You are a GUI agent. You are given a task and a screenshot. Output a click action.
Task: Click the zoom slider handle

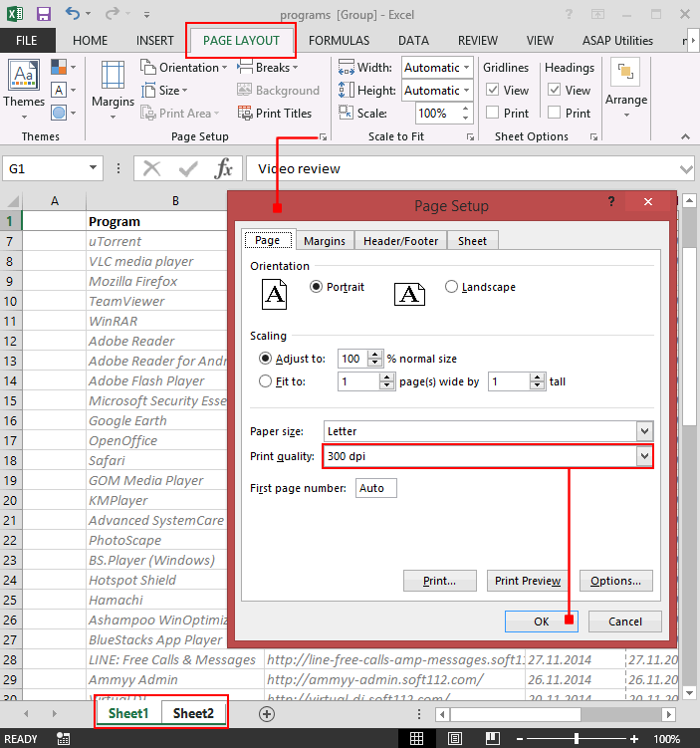coord(577,738)
